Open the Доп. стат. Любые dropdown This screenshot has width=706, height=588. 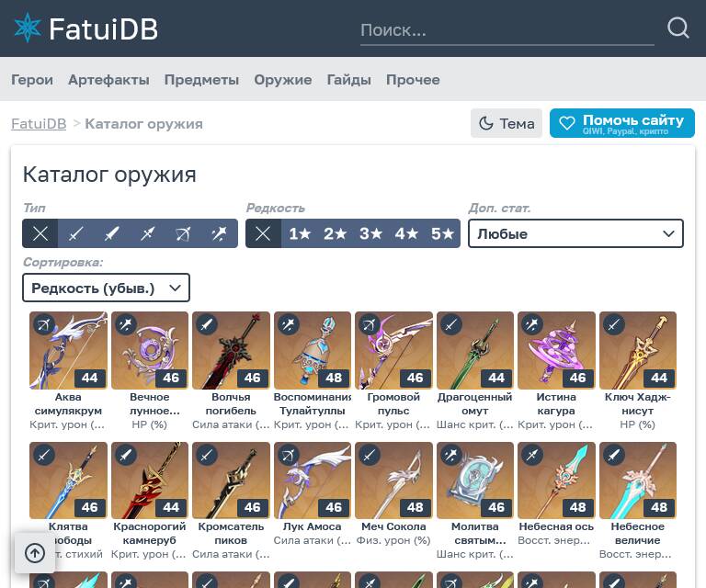(x=575, y=233)
